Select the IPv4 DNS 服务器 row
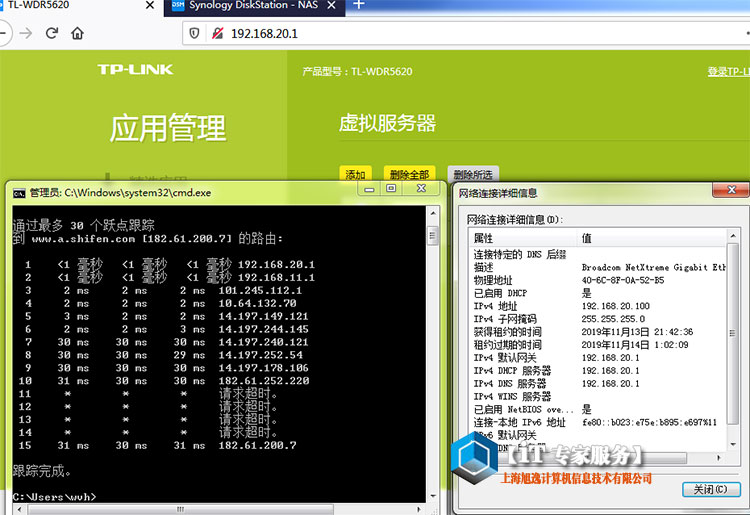Screen dimensions: 750x515 [x=597, y=384]
